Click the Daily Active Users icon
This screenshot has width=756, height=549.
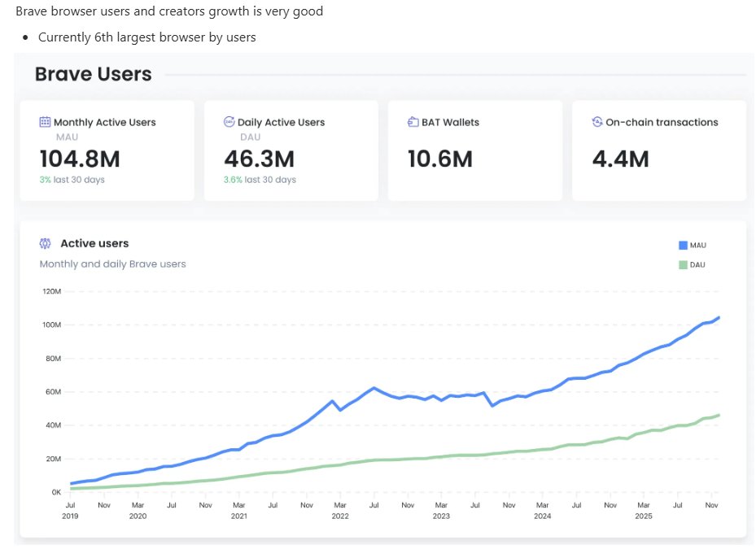click(x=229, y=122)
